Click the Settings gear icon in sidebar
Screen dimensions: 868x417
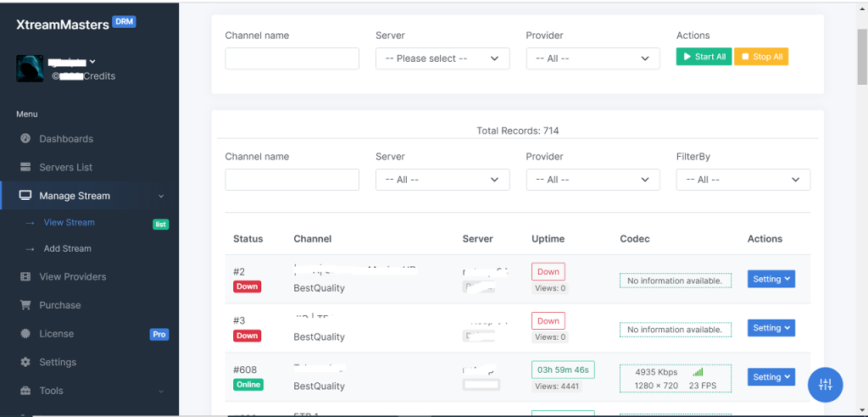click(x=25, y=363)
